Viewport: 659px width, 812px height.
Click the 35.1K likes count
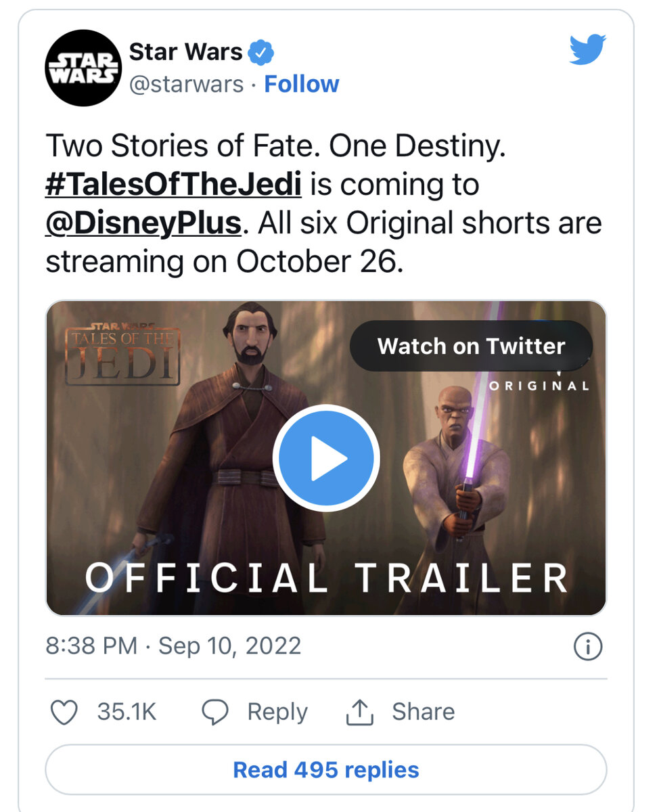coord(127,712)
